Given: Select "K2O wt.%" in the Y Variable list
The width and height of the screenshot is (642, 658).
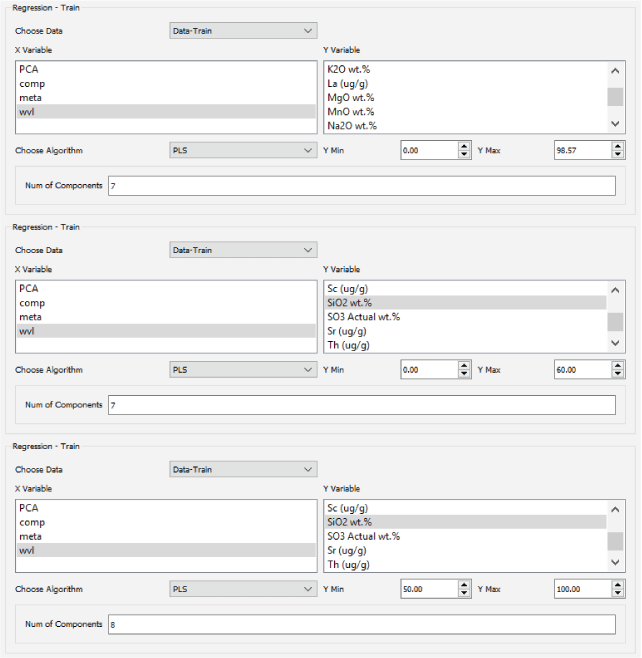Looking at the screenshot, I should pyautogui.click(x=350, y=70).
